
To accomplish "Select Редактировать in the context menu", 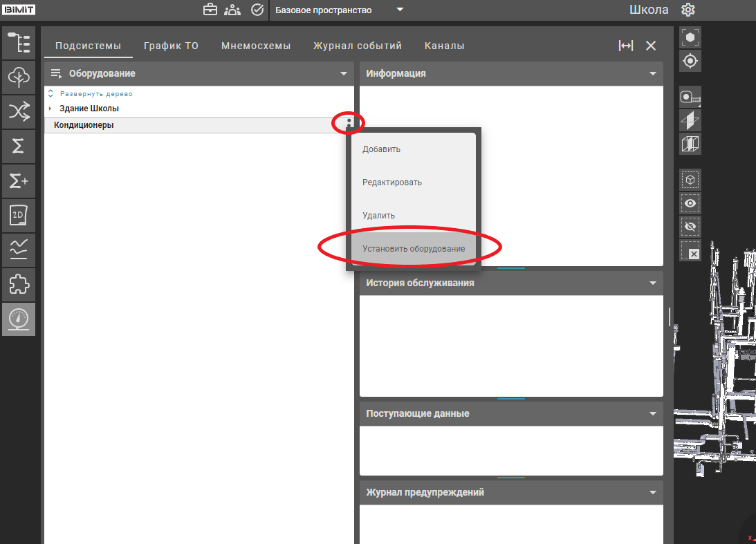I will [391, 182].
